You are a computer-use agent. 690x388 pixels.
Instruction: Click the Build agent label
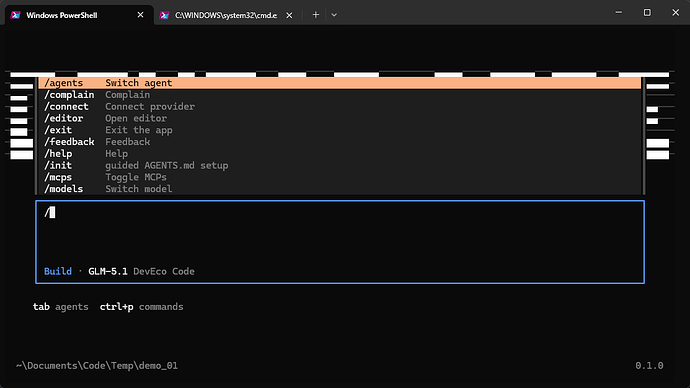pos(58,271)
